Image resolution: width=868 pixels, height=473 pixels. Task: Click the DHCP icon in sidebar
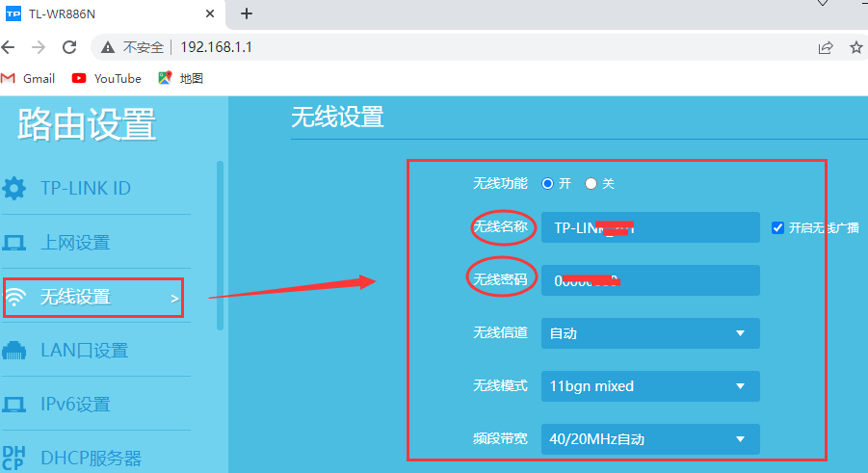[x=13, y=458]
